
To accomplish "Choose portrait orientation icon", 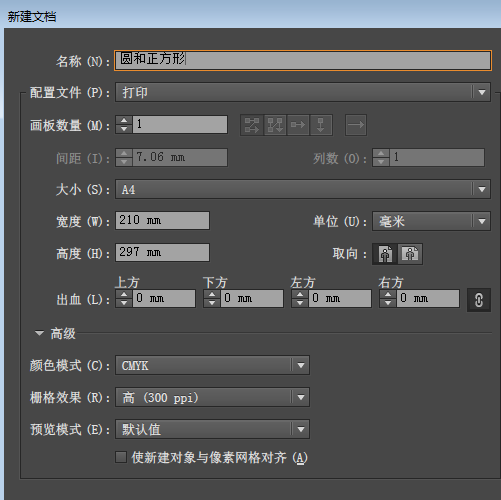I will pos(385,254).
